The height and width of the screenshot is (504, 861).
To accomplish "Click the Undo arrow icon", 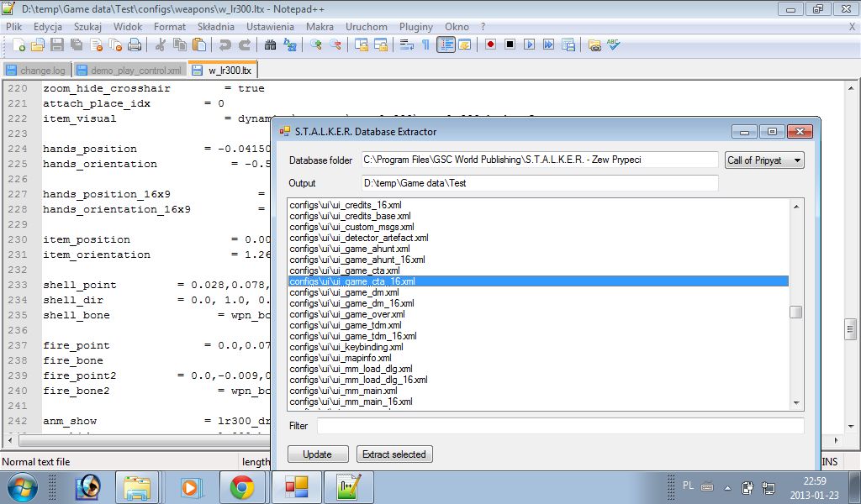I will pyautogui.click(x=224, y=45).
